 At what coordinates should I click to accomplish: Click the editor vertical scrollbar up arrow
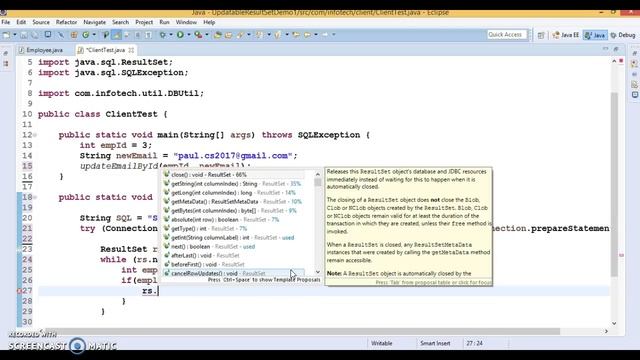coord(614,61)
